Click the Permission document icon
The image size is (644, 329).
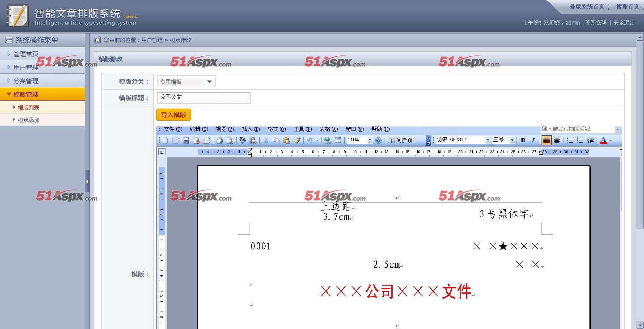coord(196,140)
